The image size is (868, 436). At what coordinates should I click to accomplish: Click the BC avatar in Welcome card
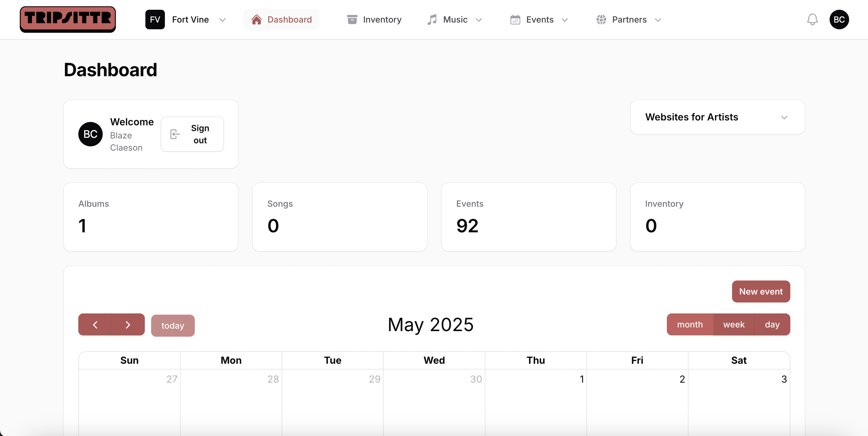pos(90,134)
